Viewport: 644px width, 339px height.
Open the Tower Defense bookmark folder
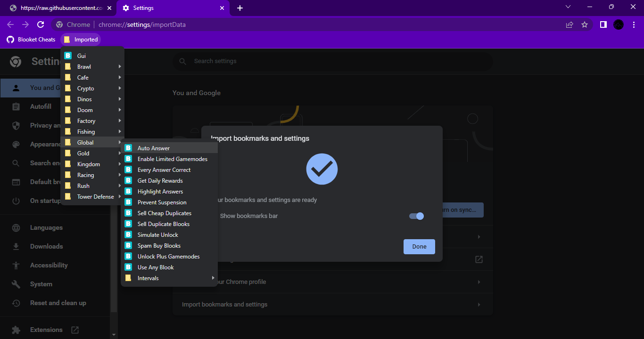pos(92,196)
